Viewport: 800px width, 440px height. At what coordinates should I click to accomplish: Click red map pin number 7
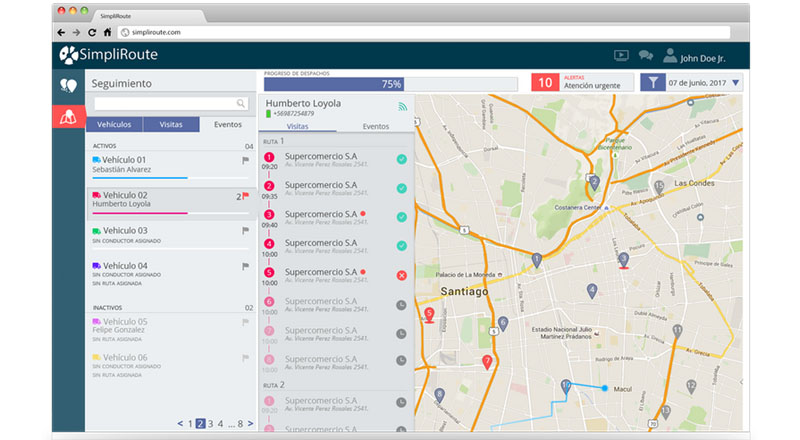487,362
